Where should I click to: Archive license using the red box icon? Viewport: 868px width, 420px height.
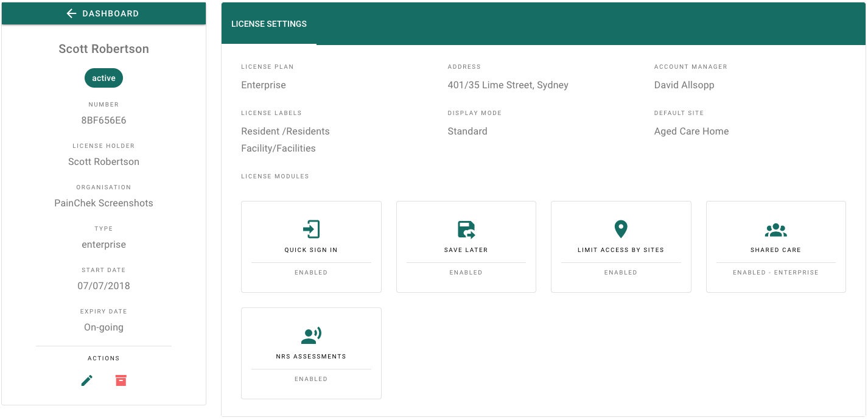[121, 380]
